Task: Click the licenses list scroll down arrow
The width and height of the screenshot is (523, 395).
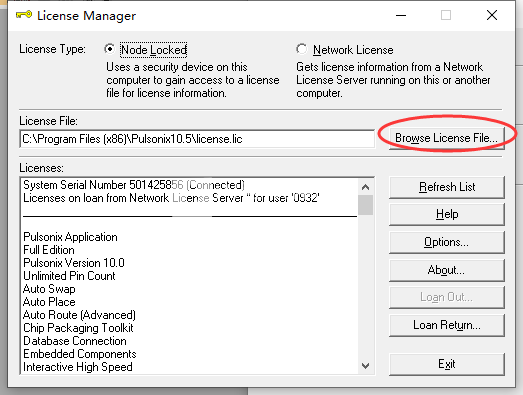Action: point(366,366)
